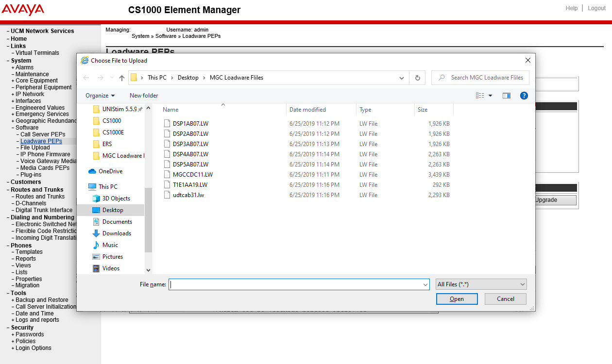Click the Back arrow in the file dialog
This screenshot has width=612, height=364.
86,78
